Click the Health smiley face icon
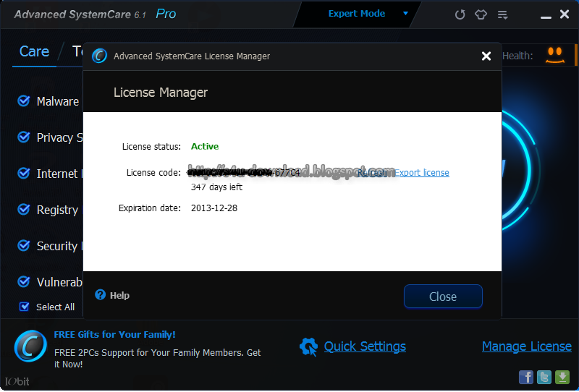 pyautogui.click(x=555, y=55)
